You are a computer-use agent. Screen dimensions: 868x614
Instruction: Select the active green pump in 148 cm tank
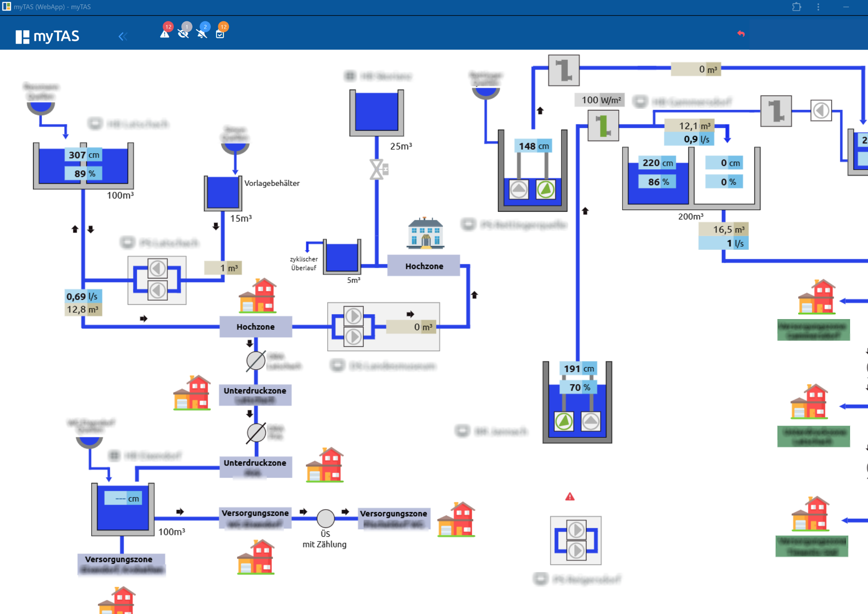coord(545,189)
